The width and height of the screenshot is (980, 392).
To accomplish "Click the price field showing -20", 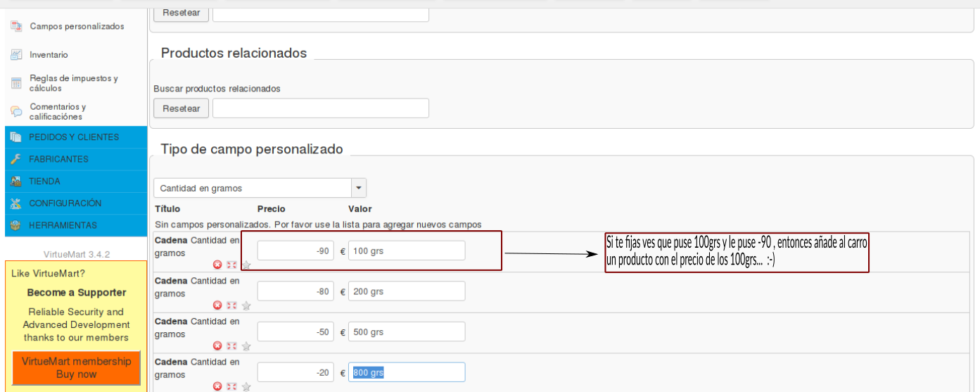I will pyautogui.click(x=295, y=372).
